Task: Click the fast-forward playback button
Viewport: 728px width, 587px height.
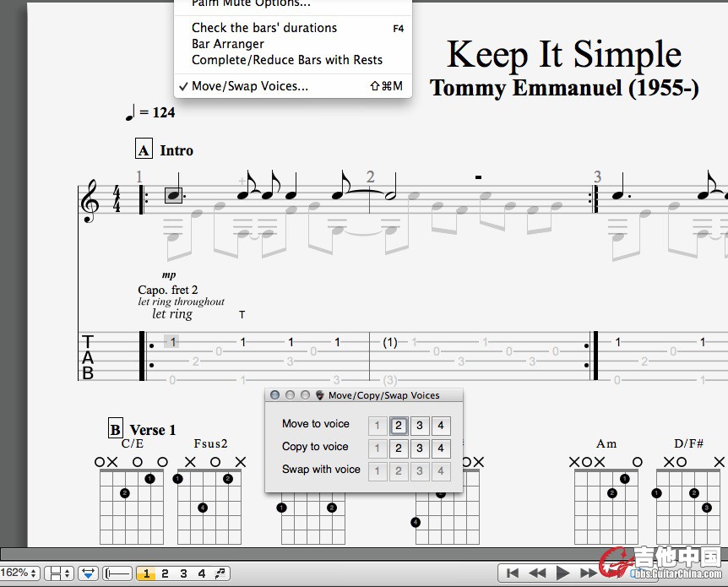Action: click(x=589, y=573)
